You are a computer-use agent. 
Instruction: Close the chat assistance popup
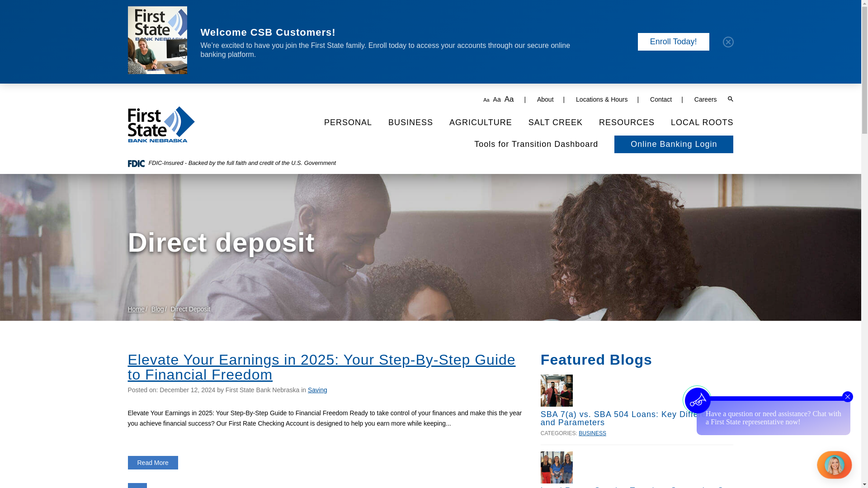847,397
